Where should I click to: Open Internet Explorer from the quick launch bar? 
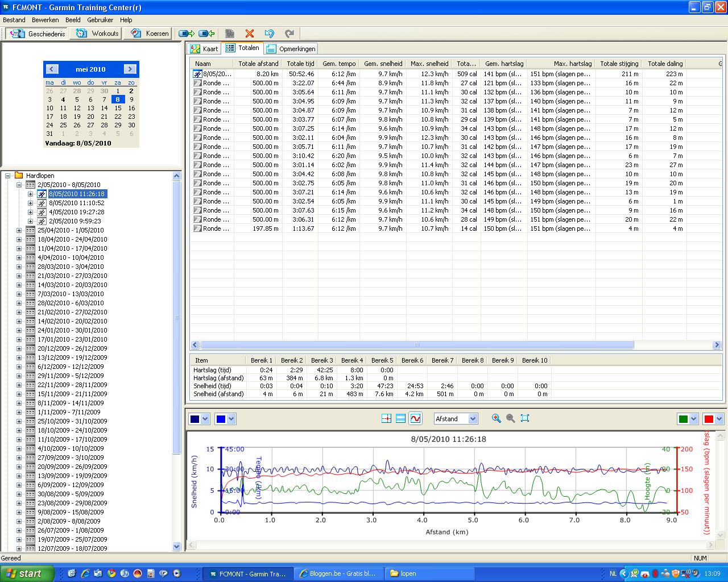[85, 573]
